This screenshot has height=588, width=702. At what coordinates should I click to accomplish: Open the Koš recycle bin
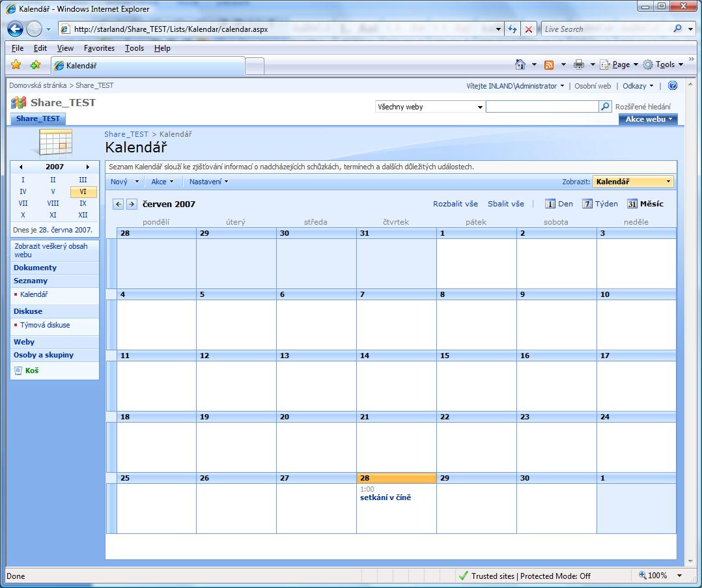click(x=32, y=371)
